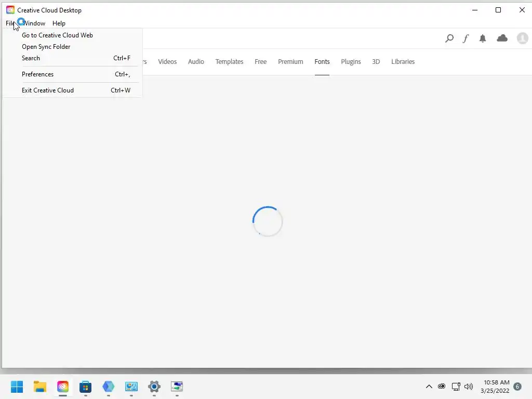Open the volume speaker tray icon
Image resolution: width=532 pixels, height=399 pixels.
(469, 387)
